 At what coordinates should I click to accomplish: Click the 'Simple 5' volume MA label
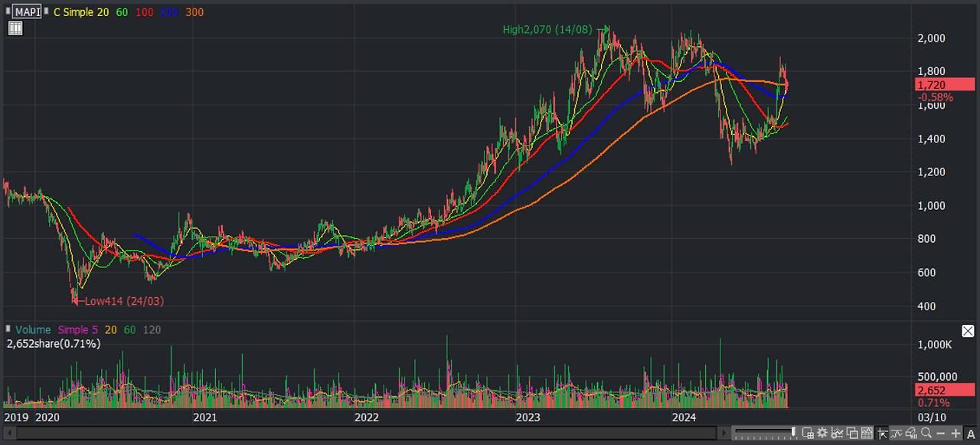tap(78, 330)
